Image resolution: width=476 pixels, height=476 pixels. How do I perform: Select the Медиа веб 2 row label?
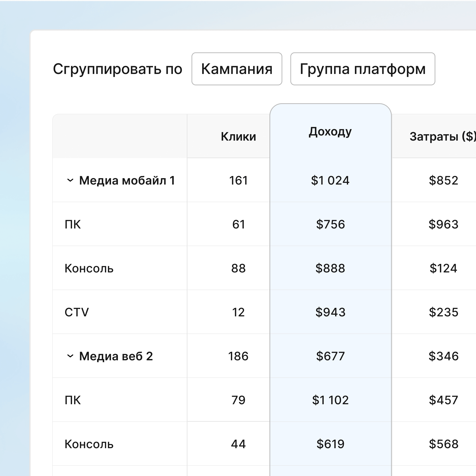coord(116,356)
